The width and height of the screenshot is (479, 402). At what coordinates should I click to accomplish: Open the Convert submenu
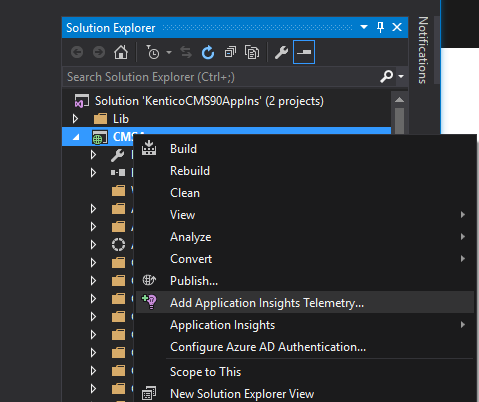point(305,259)
